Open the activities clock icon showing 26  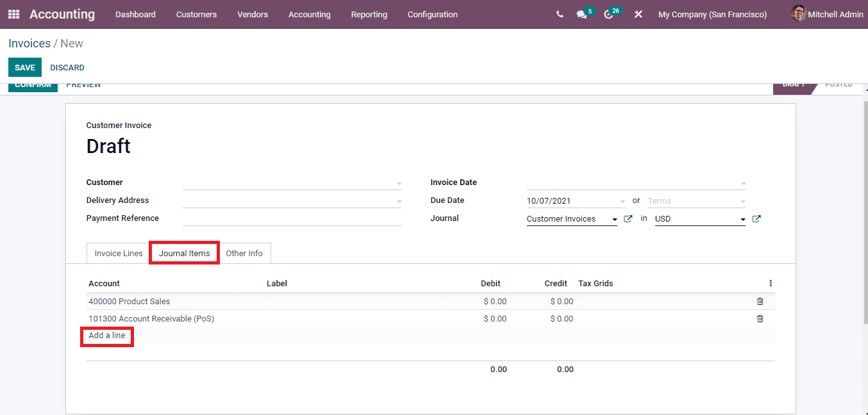click(609, 14)
